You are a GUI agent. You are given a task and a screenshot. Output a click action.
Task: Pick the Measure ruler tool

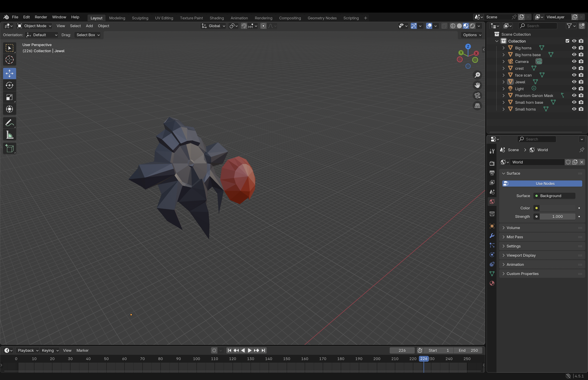pos(9,135)
